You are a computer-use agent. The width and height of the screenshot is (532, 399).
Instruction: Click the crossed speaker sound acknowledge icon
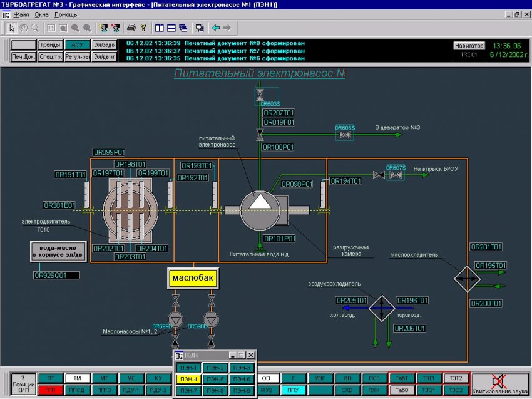[499, 381]
